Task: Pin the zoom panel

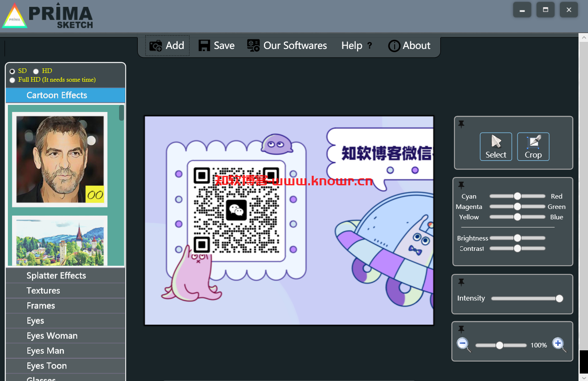Action: pos(461,329)
